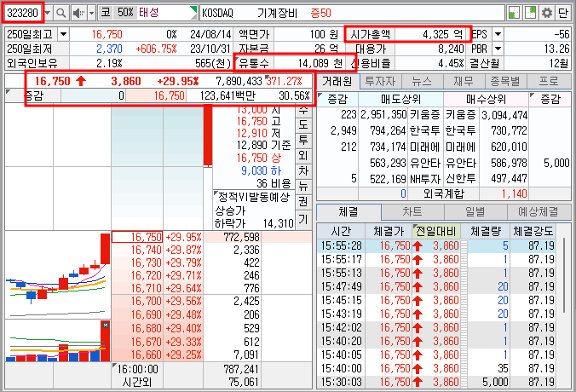Viewport: 576px width, 392px height.
Task: Click the 시가총액 label
Action: coord(371,35)
